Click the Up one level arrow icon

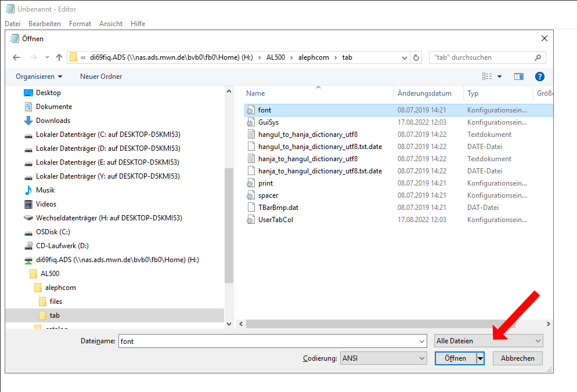[59, 57]
